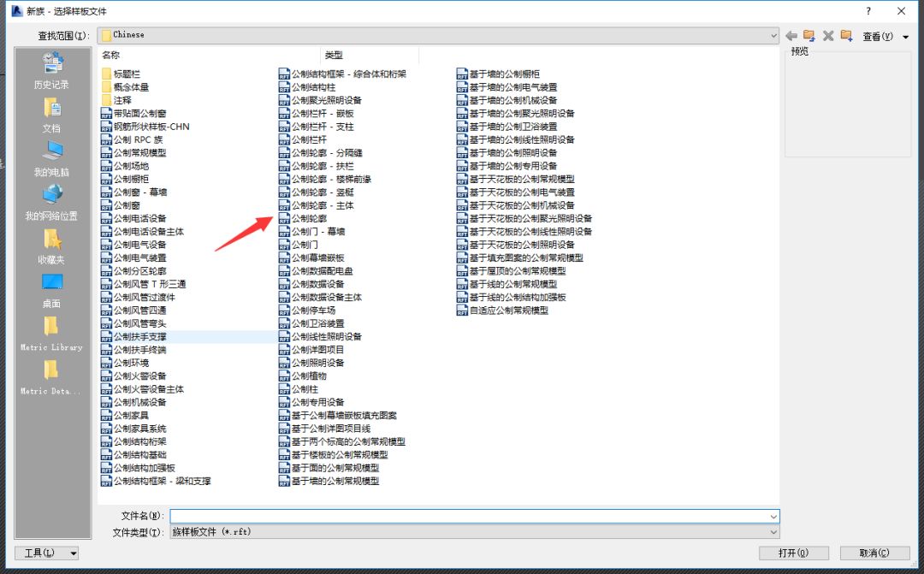The height and width of the screenshot is (574, 924).
Task: Open the 桌面 places shortcut
Action: click(51, 291)
